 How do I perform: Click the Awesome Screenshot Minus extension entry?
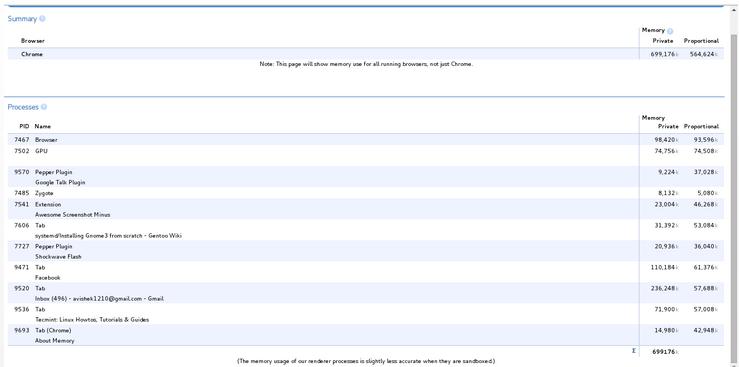[x=73, y=215]
